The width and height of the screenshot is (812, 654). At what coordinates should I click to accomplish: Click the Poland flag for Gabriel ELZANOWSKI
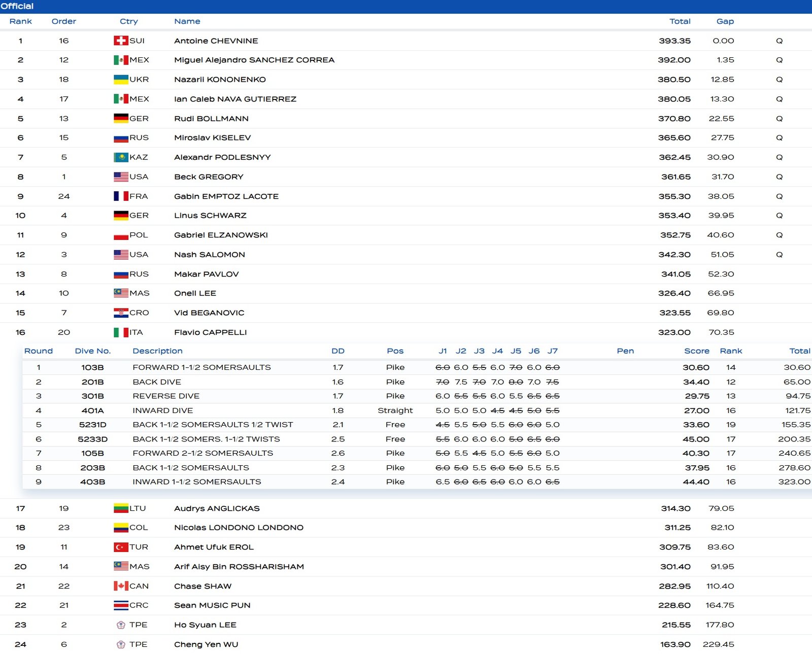pyautogui.click(x=121, y=235)
